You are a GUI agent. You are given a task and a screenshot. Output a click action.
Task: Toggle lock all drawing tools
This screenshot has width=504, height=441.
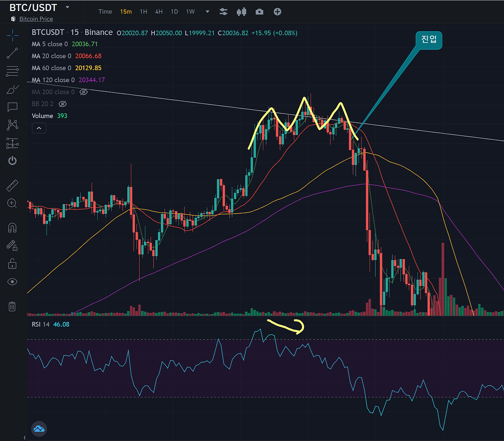point(13,263)
